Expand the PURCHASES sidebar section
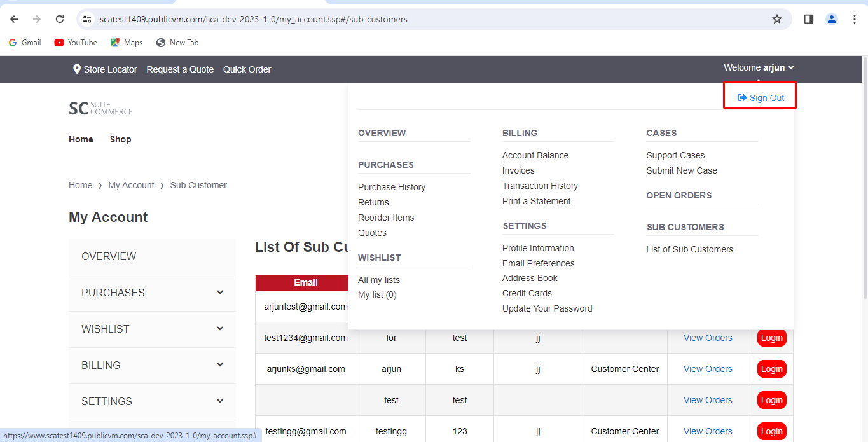This screenshot has width=868, height=442. tap(219, 293)
